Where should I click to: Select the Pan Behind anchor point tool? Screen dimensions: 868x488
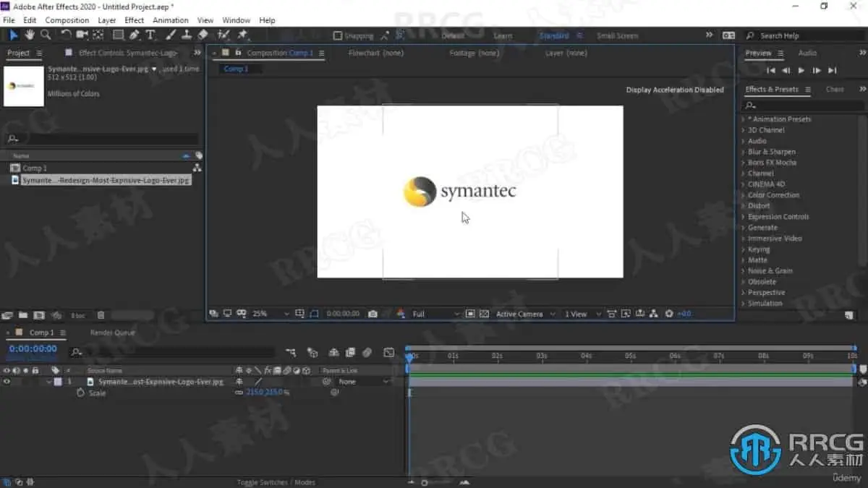pyautogui.click(x=98, y=35)
